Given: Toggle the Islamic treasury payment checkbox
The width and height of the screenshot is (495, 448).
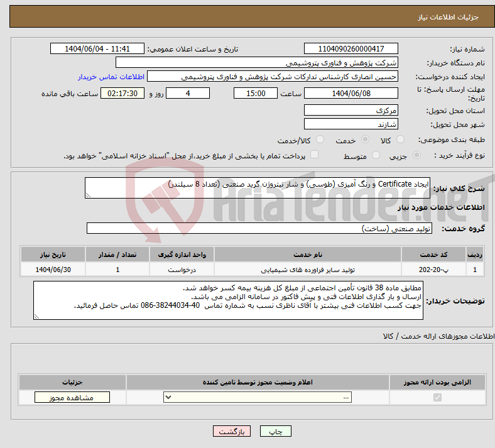Looking at the screenshot, I should pyautogui.click(x=314, y=155).
